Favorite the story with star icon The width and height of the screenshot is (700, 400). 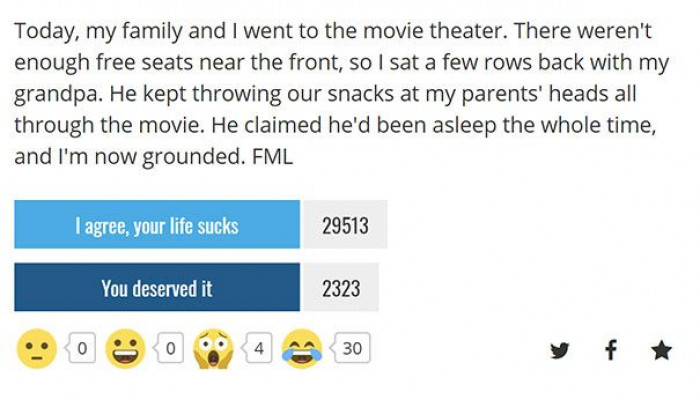(661, 350)
